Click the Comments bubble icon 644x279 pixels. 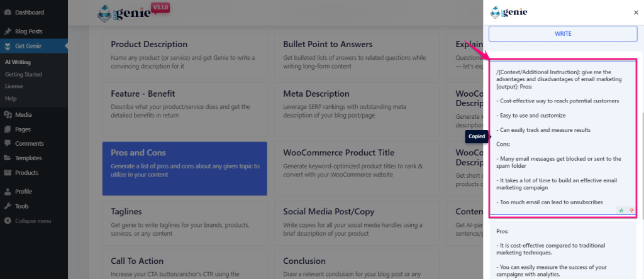point(8,144)
